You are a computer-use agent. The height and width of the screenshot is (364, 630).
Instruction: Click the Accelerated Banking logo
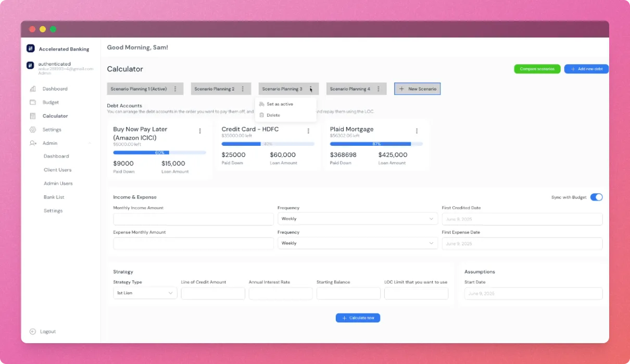pyautogui.click(x=31, y=48)
